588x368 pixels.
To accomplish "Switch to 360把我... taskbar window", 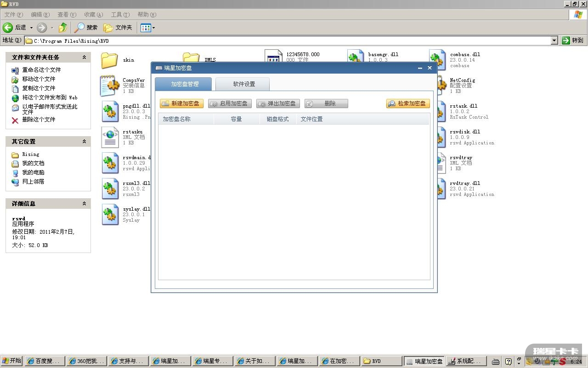I will pos(86,361).
